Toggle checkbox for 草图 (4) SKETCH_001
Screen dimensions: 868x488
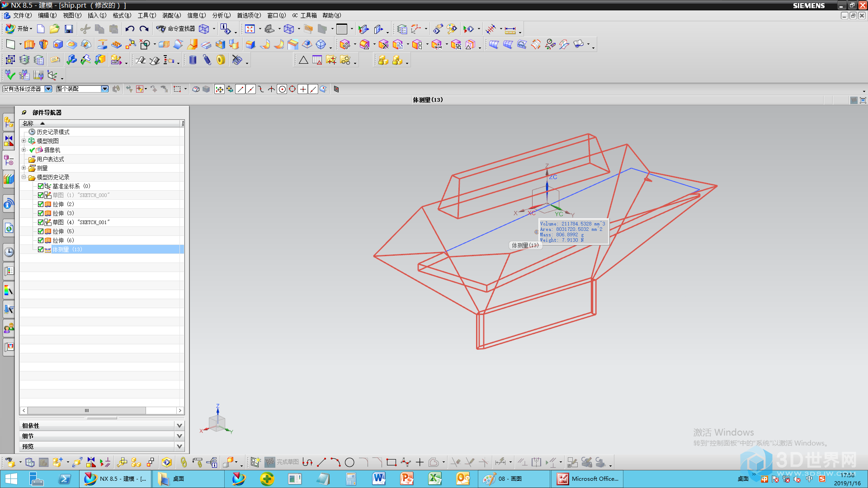(x=41, y=222)
